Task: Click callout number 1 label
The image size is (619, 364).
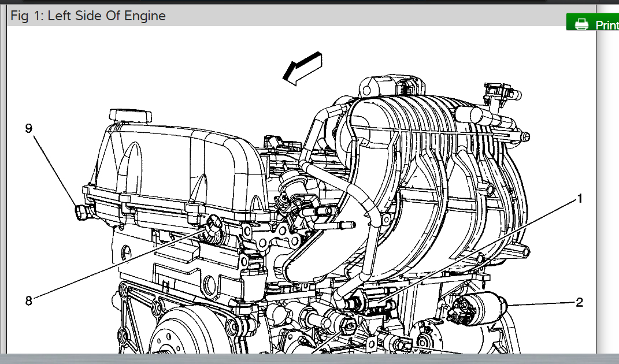Action: pyautogui.click(x=579, y=199)
